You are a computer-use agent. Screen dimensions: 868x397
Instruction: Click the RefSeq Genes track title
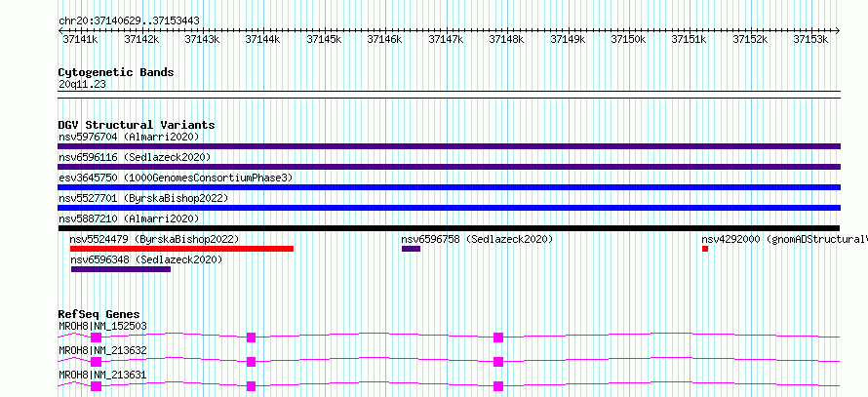pos(99,314)
